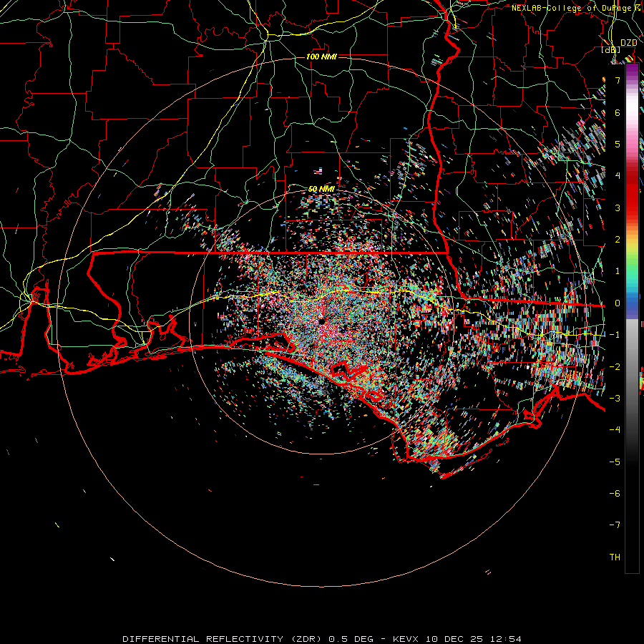Click the -1 value on the color scale
The width and height of the screenshot is (644, 644).
(x=615, y=335)
